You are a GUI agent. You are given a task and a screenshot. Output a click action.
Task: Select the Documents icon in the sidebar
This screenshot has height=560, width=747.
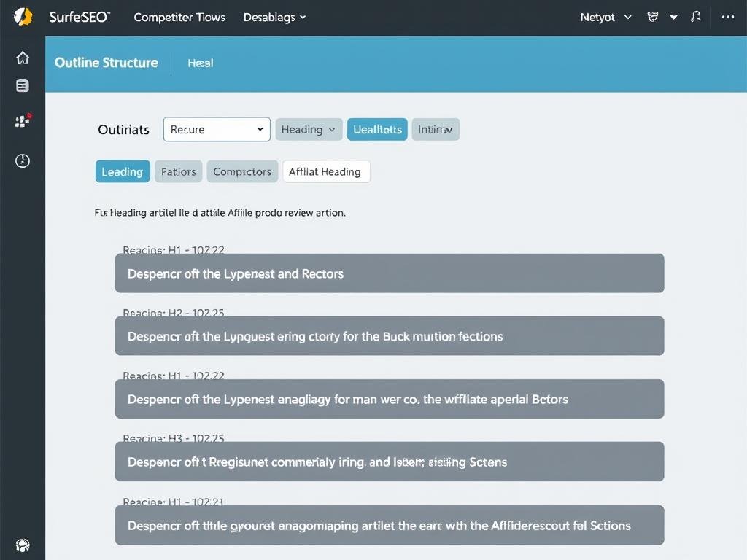pyautogui.click(x=22, y=85)
